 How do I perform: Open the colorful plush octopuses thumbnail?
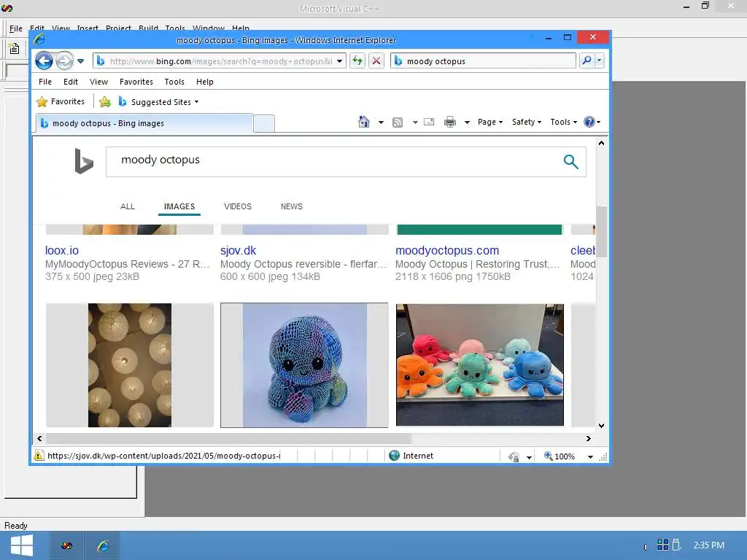480,365
